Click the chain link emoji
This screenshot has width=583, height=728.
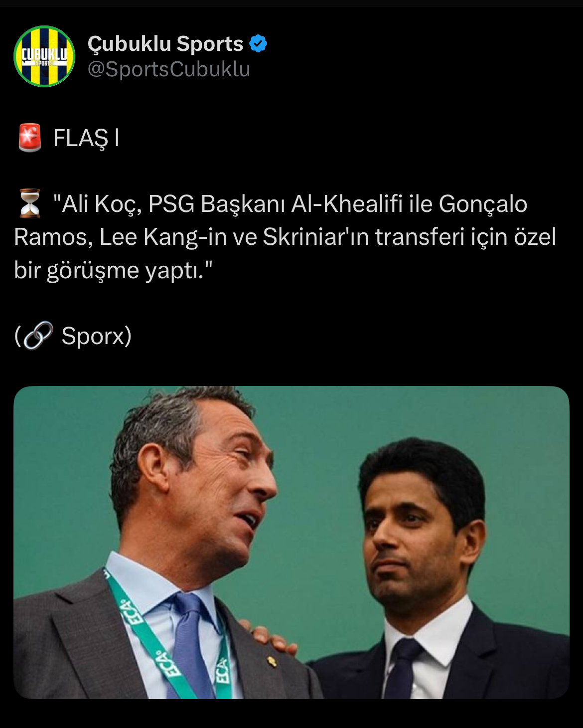pyautogui.click(x=38, y=336)
